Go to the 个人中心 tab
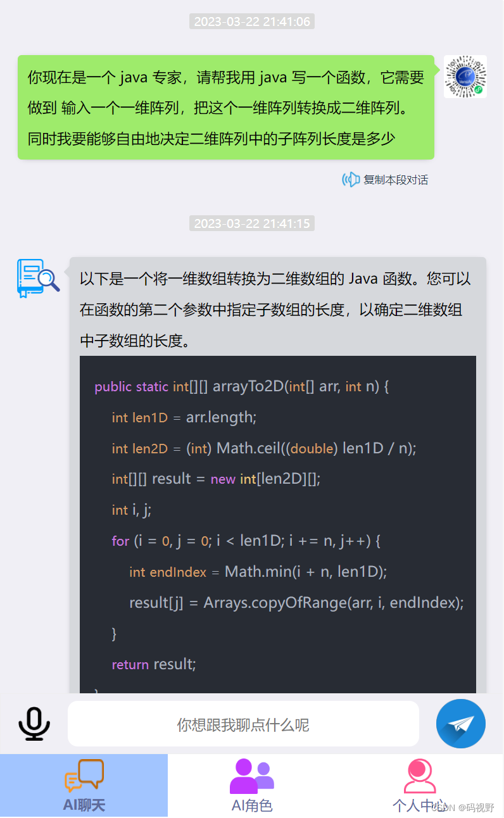 click(x=420, y=786)
